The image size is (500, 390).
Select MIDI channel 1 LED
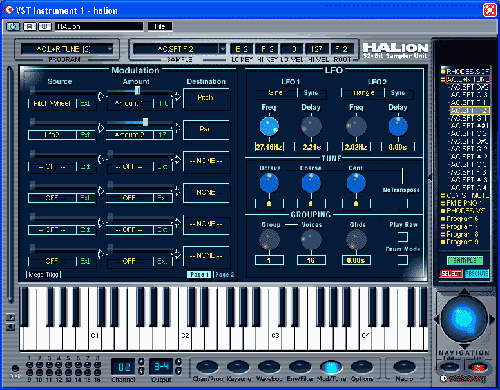click(x=29, y=365)
